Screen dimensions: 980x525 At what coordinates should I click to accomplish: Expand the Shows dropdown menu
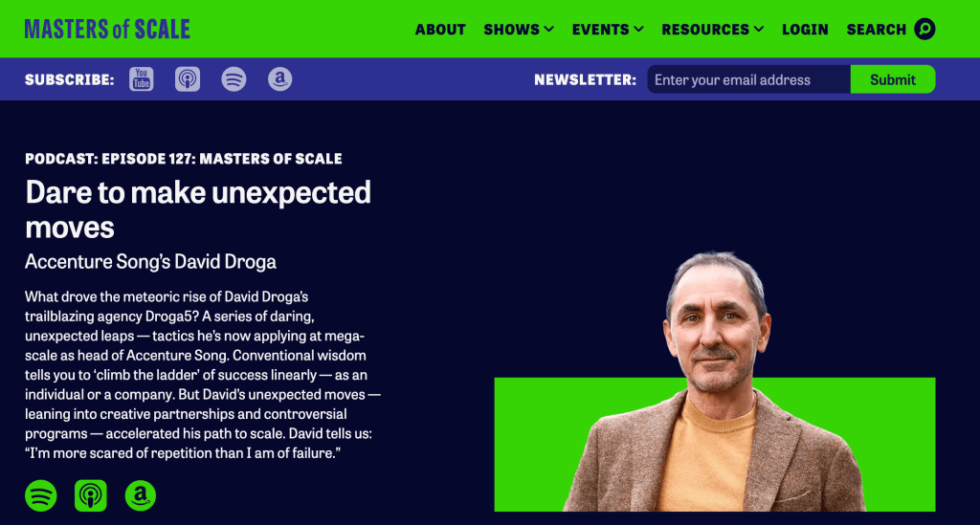tap(519, 30)
